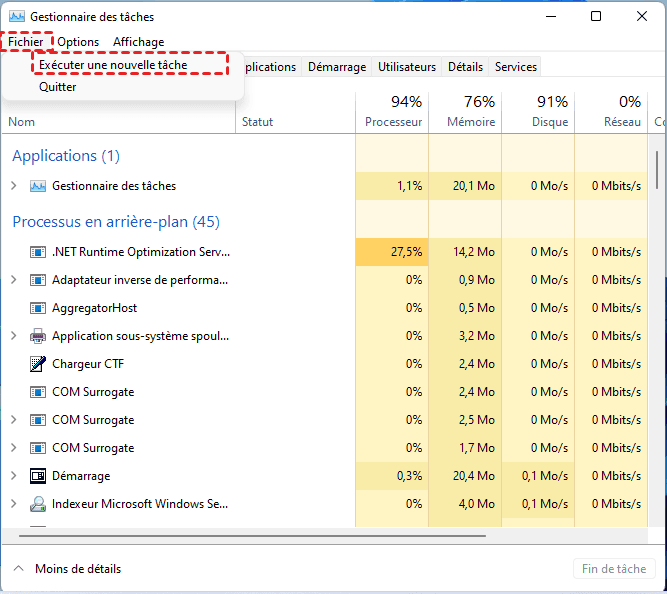Click the Fin de tâche button
The width and height of the screenshot is (667, 594).
(614, 569)
